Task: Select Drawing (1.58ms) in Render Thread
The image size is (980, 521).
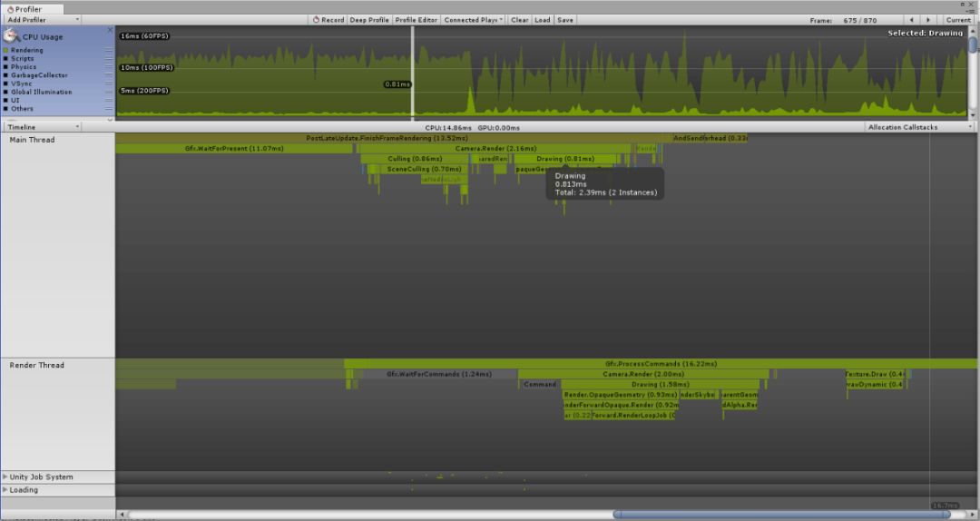Action: (x=660, y=385)
